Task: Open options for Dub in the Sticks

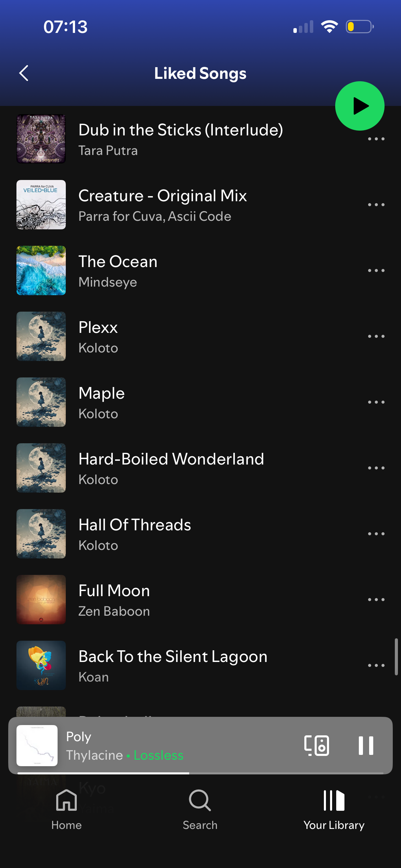Action: pyautogui.click(x=376, y=139)
